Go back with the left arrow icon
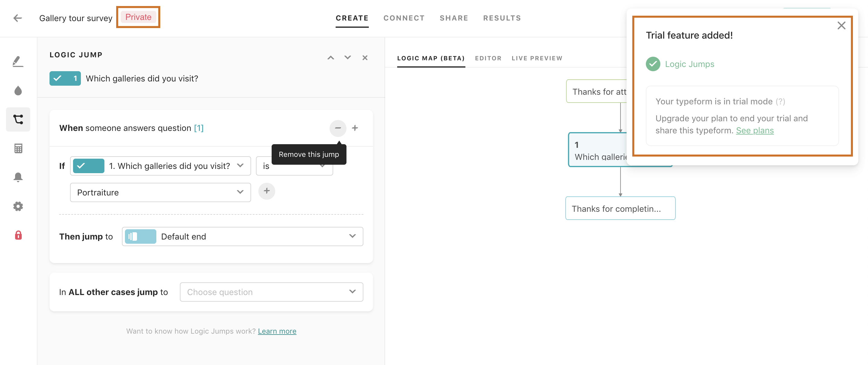Image resolution: width=868 pixels, height=365 pixels. coord(18,18)
